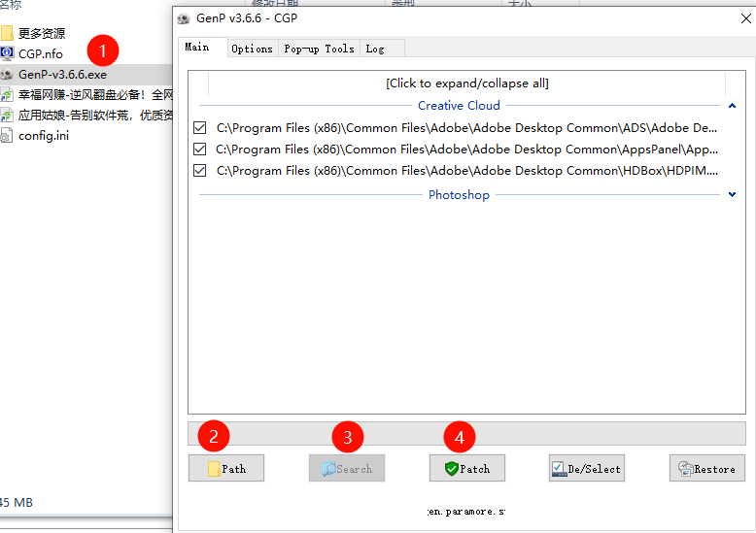Uncheck the AppsPanel\App... path checkbox
This screenshot has width=756, height=533.
coord(199,149)
